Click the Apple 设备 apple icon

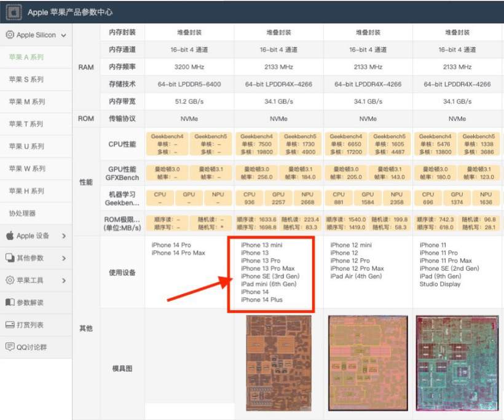click(10, 236)
